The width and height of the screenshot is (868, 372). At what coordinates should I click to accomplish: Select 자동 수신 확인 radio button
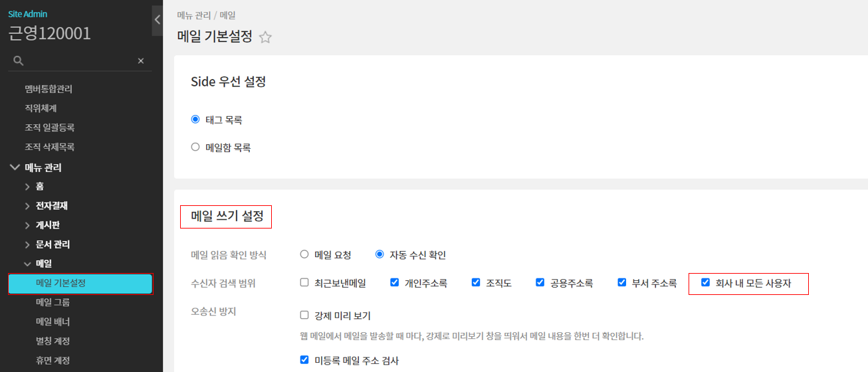click(x=380, y=254)
